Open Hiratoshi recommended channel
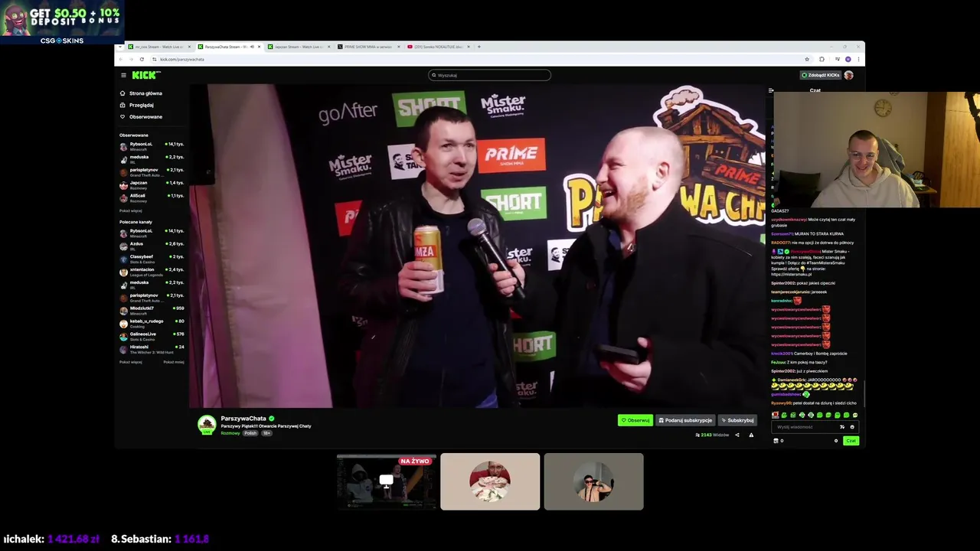This screenshot has width=980, height=551. [x=152, y=349]
